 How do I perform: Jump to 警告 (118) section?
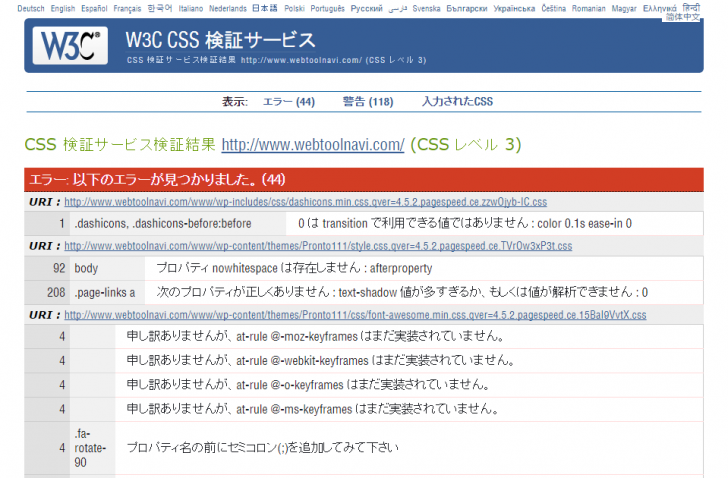368,102
